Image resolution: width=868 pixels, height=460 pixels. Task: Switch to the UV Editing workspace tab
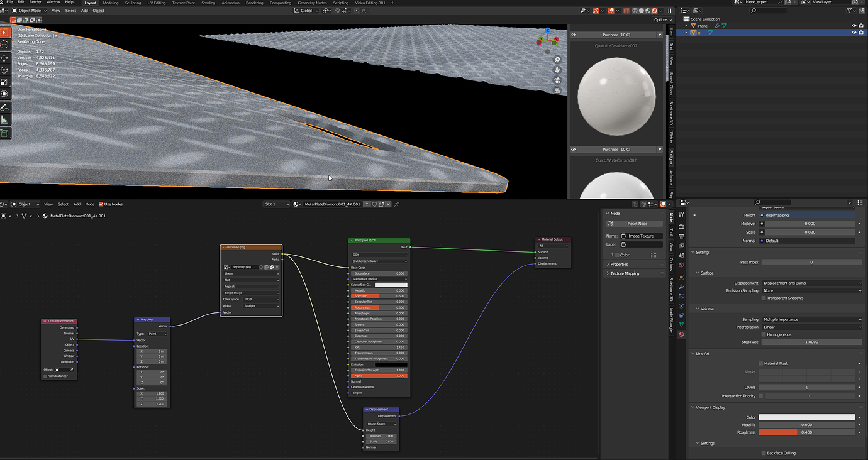tap(157, 3)
